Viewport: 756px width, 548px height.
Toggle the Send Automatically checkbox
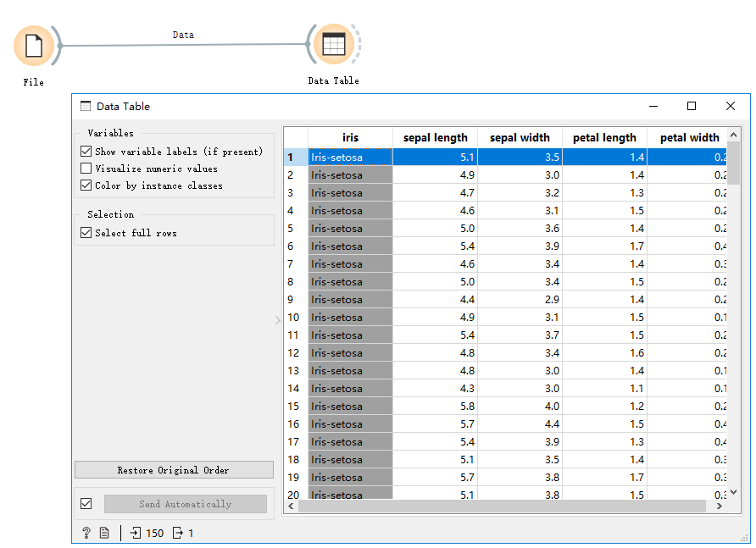(x=86, y=504)
